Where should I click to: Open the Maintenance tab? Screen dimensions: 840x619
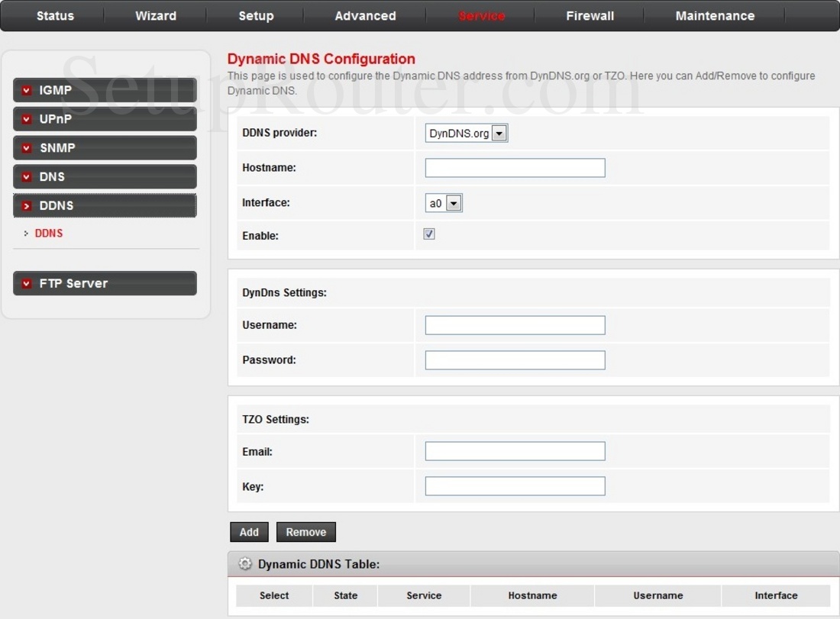tap(715, 16)
